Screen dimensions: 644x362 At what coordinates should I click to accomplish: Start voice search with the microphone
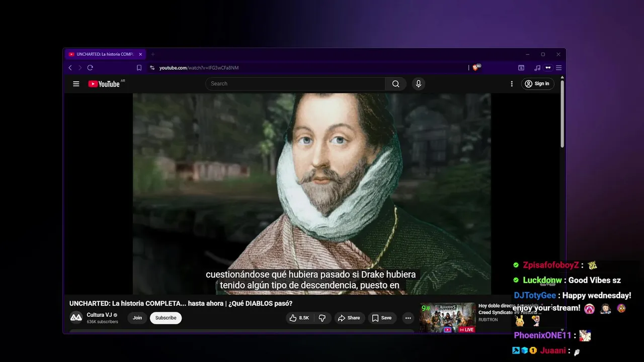418,84
